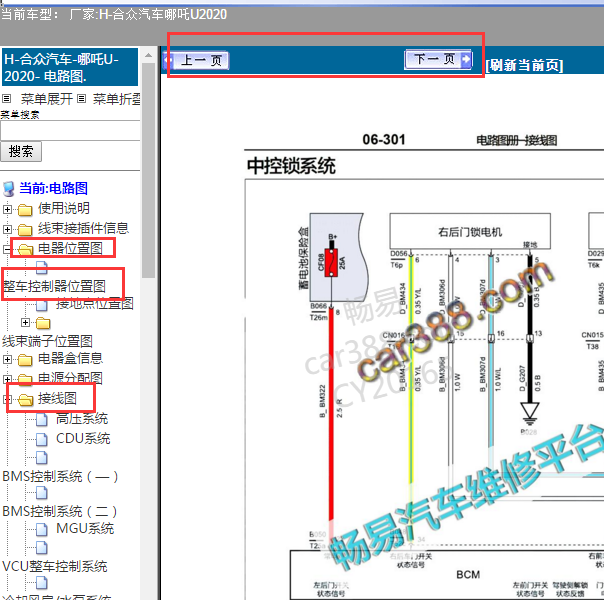
Task: Click the icon beside 菜单展开
Action: click(x=7, y=99)
